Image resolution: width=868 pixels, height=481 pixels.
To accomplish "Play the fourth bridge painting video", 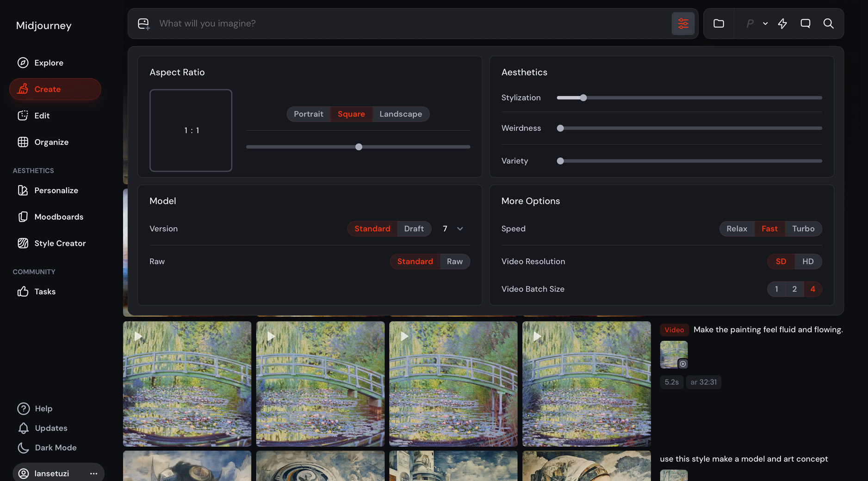I will (x=537, y=336).
